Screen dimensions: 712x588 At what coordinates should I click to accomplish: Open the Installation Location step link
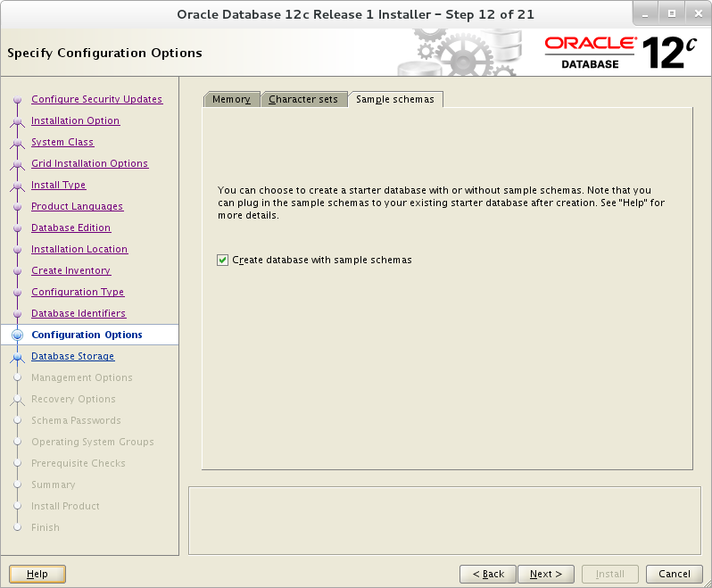(79, 249)
